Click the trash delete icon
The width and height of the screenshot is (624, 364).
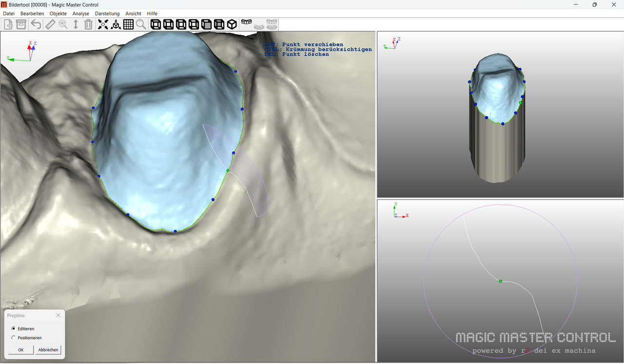[88, 24]
